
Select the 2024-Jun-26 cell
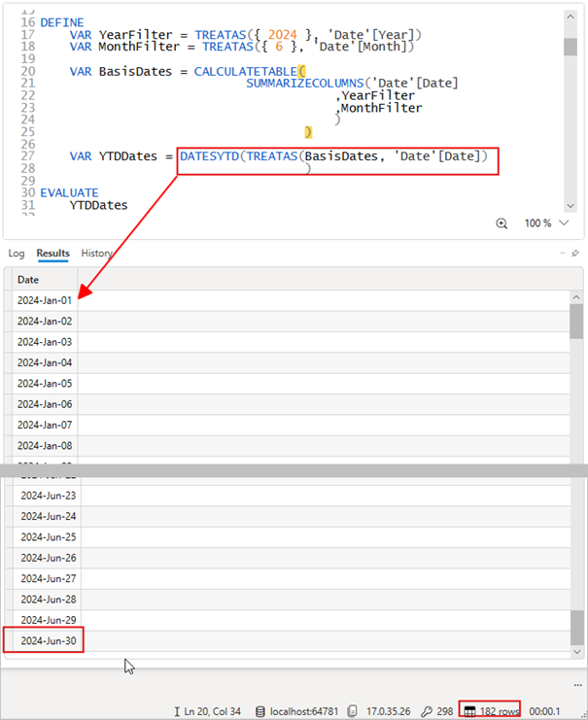coord(48,558)
